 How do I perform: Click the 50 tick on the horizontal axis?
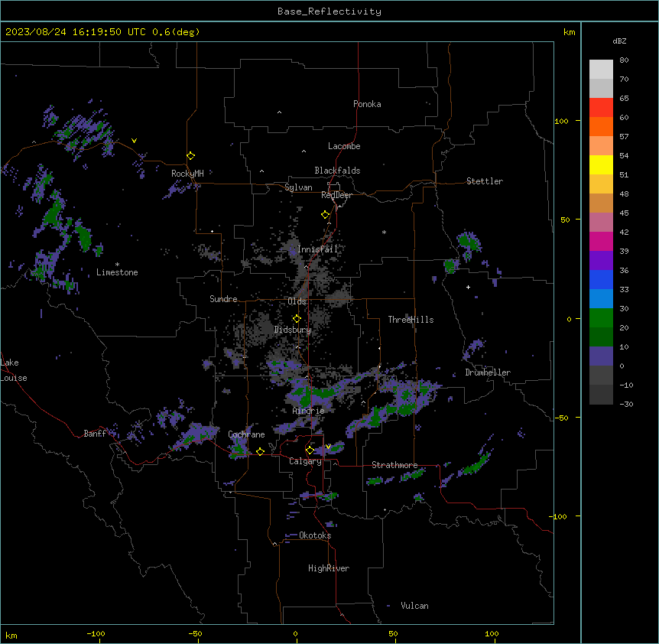pos(393,633)
